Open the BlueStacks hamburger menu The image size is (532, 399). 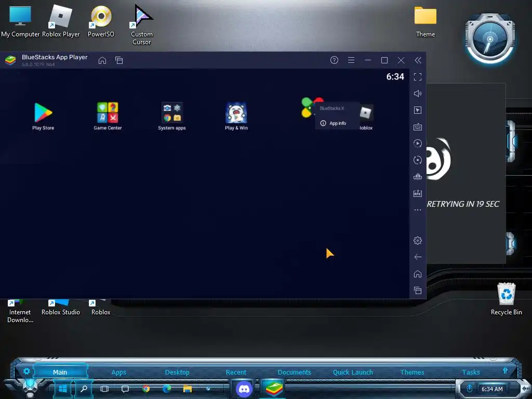[351, 60]
